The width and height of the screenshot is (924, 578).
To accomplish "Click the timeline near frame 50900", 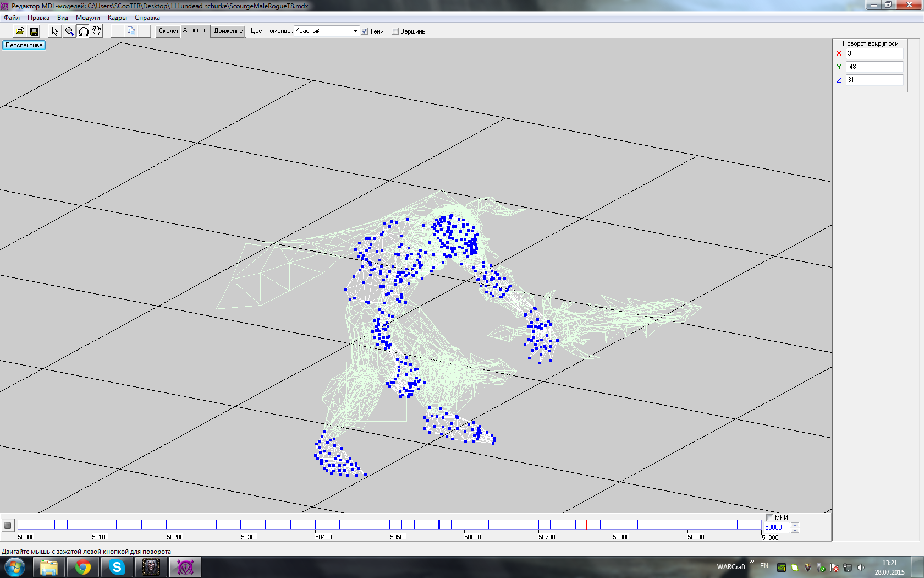I will point(687,525).
